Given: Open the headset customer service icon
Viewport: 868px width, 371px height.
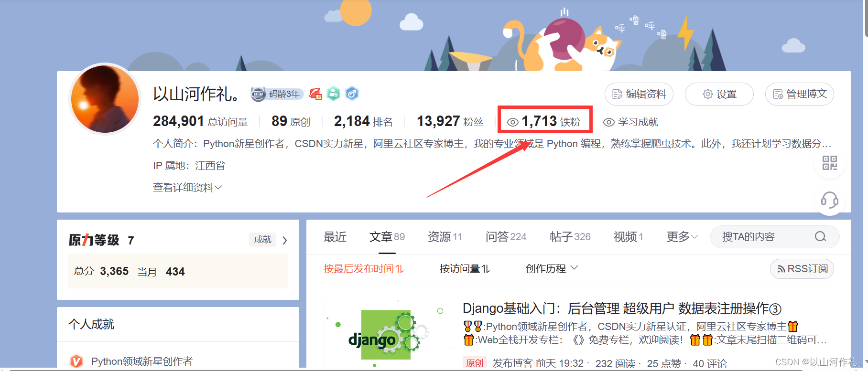Looking at the screenshot, I should tap(830, 200).
